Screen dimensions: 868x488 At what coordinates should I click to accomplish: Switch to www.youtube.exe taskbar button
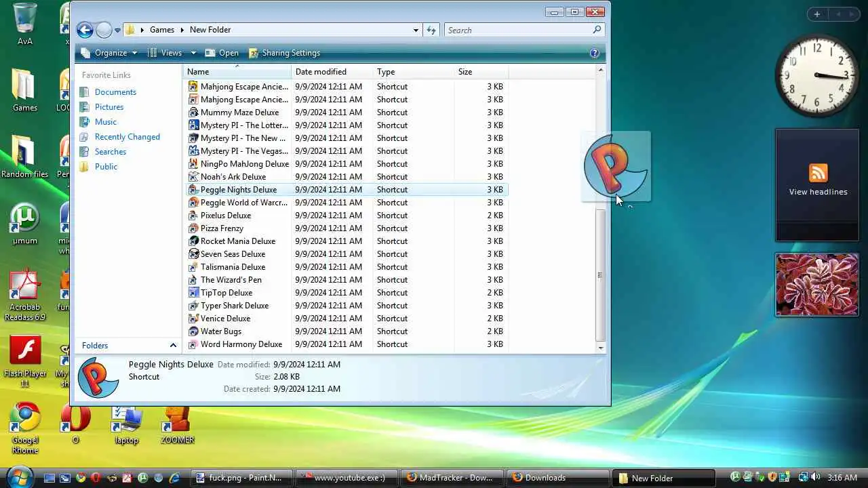[x=348, y=478]
